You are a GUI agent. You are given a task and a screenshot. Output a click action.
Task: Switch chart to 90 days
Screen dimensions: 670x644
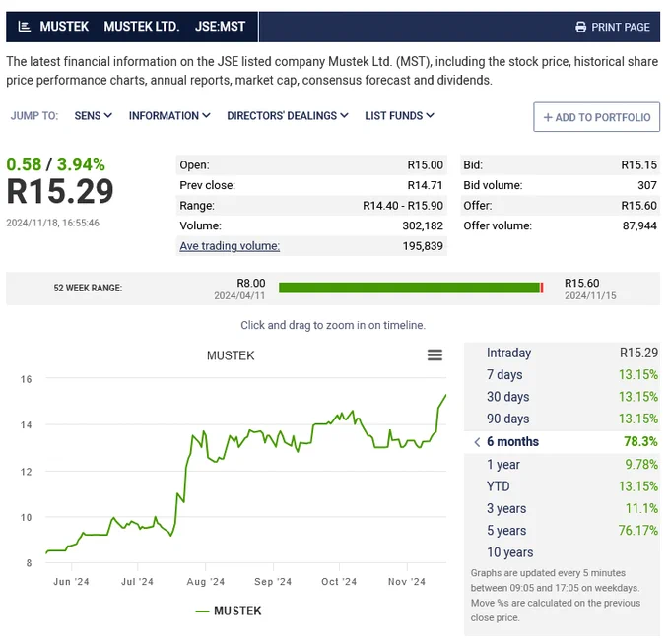coord(562,419)
